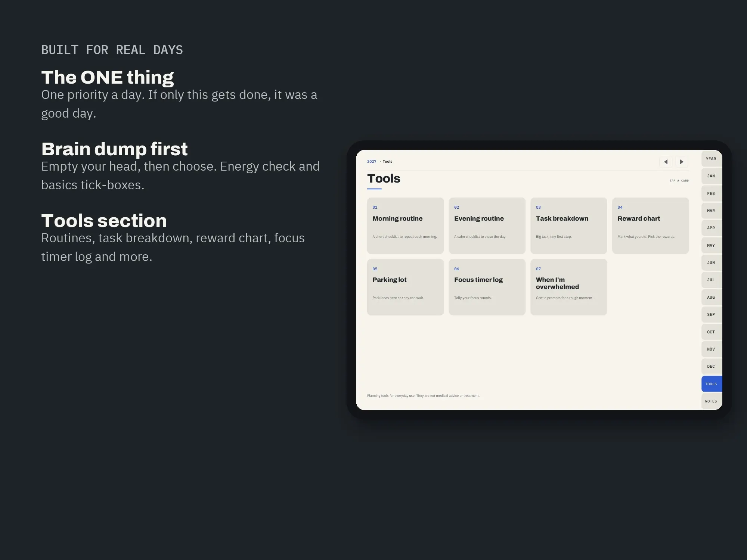The width and height of the screenshot is (747, 560).
Task: Click the 'Tools section' heading
Action: (x=104, y=221)
